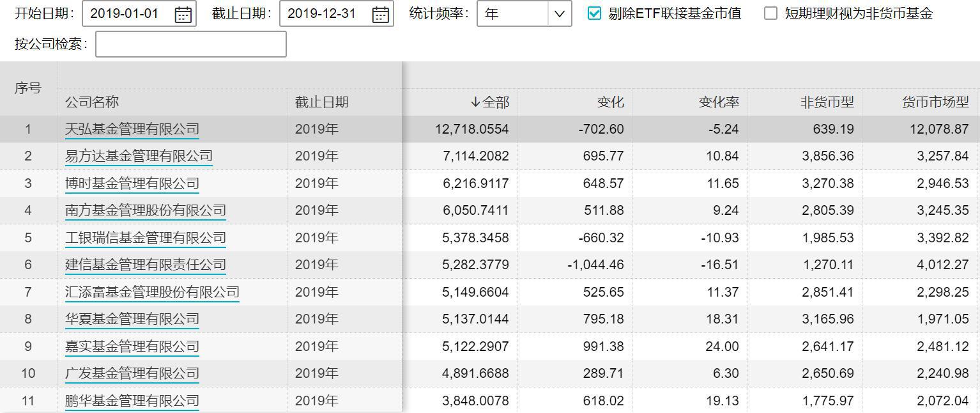The image size is (980, 413).
Task: Open 天弘基金管理有限公司 company link
Action: pyautogui.click(x=133, y=129)
